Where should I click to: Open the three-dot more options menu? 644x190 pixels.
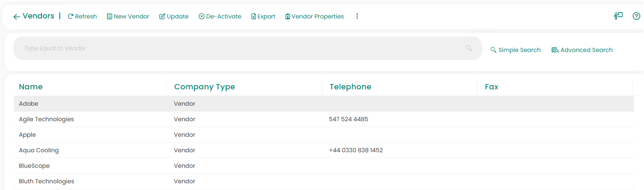pyautogui.click(x=357, y=16)
